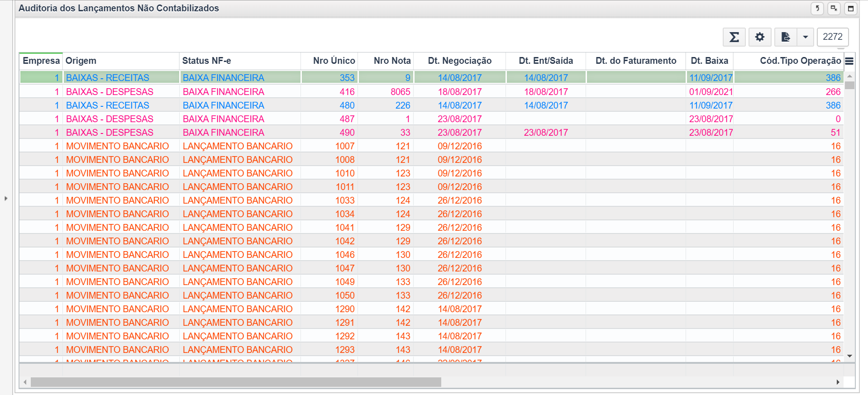Click Auditoria dos Lançamentos Não Contabilizados title

click(119, 8)
